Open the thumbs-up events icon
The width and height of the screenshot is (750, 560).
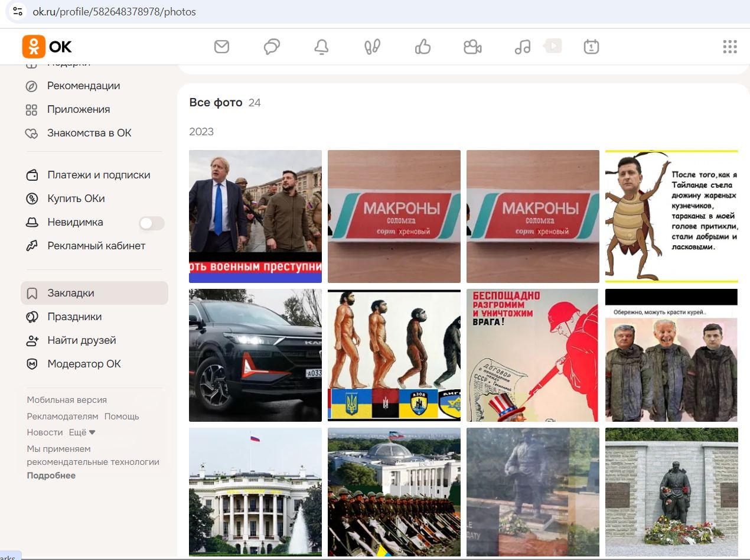click(423, 47)
